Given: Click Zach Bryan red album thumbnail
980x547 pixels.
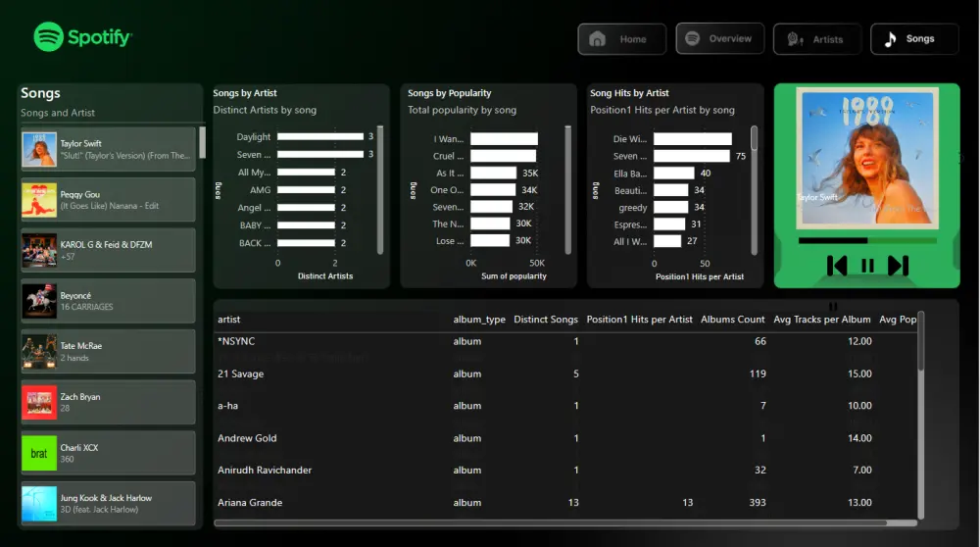Looking at the screenshot, I should pos(39,403).
